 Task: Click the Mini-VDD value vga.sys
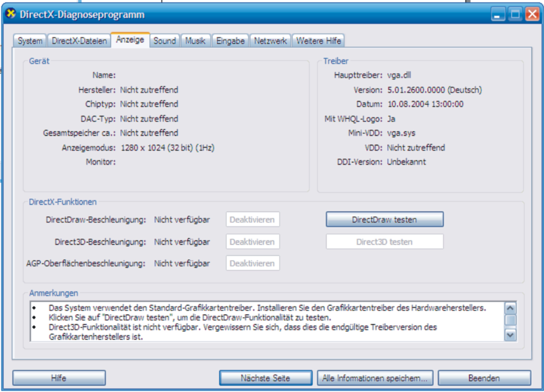point(401,133)
